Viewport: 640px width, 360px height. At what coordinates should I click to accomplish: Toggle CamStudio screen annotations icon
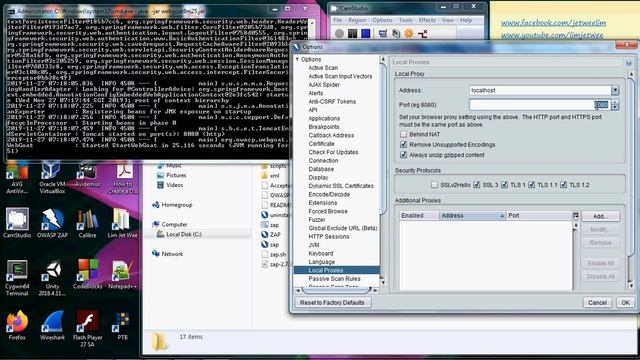pyautogui.click(x=382, y=33)
